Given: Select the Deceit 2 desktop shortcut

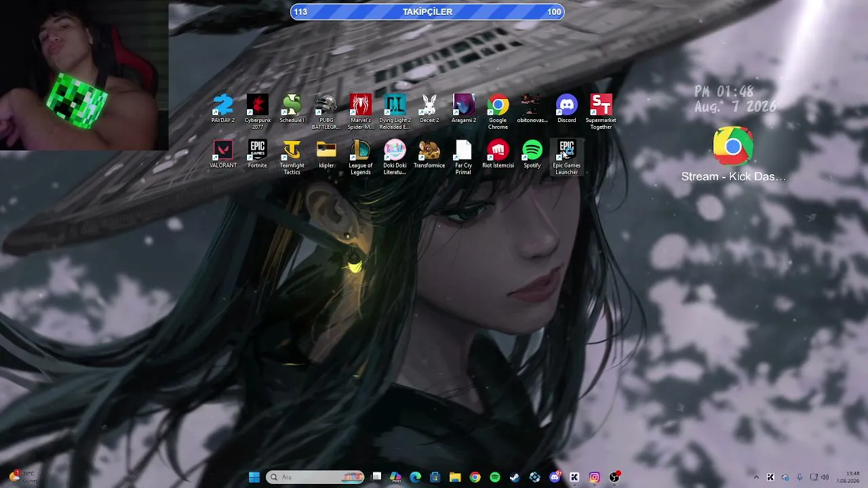Looking at the screenshot, I should [x=429, y=109].
